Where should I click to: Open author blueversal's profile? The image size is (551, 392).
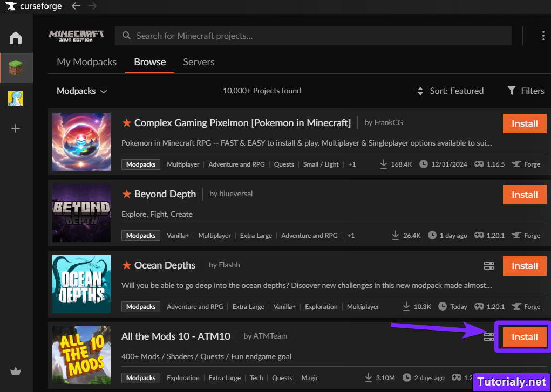click(x=236, y=194)
